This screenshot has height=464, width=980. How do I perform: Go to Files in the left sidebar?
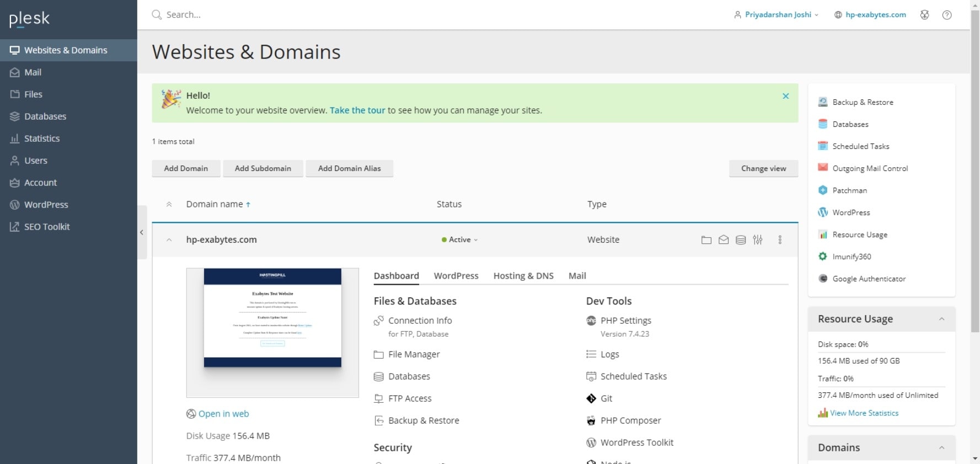[x=68, y=94]
